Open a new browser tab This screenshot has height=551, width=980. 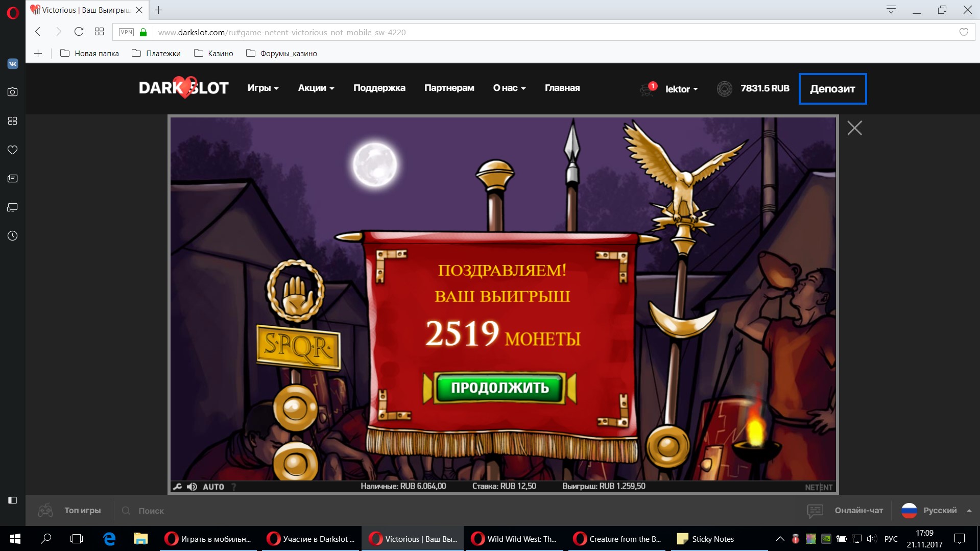click(159, 10)
